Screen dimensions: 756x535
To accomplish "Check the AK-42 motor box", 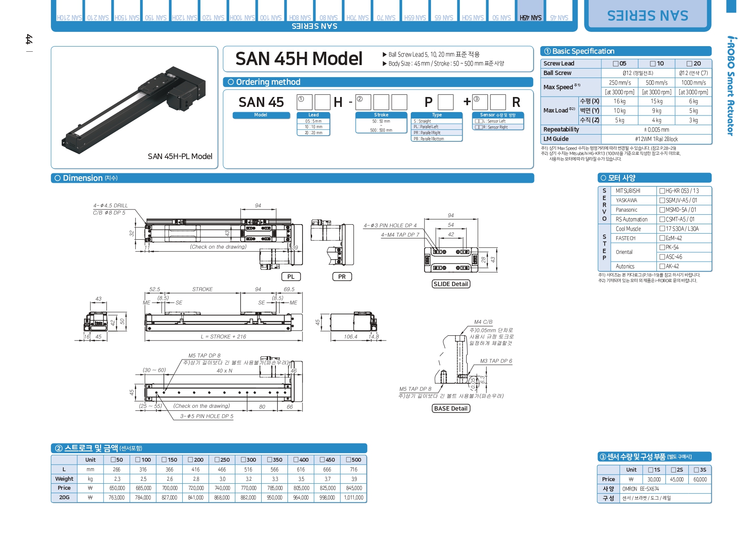I will pos(662,266).
